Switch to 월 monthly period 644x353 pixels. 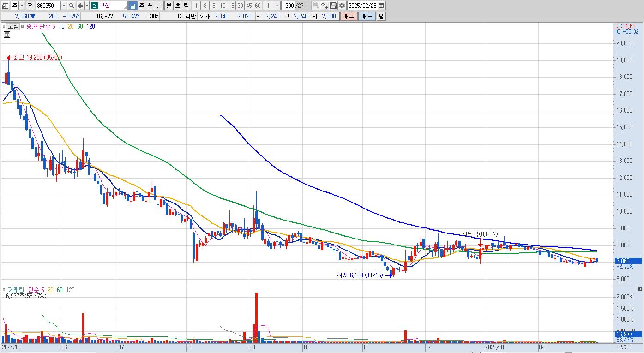point(150,6)
